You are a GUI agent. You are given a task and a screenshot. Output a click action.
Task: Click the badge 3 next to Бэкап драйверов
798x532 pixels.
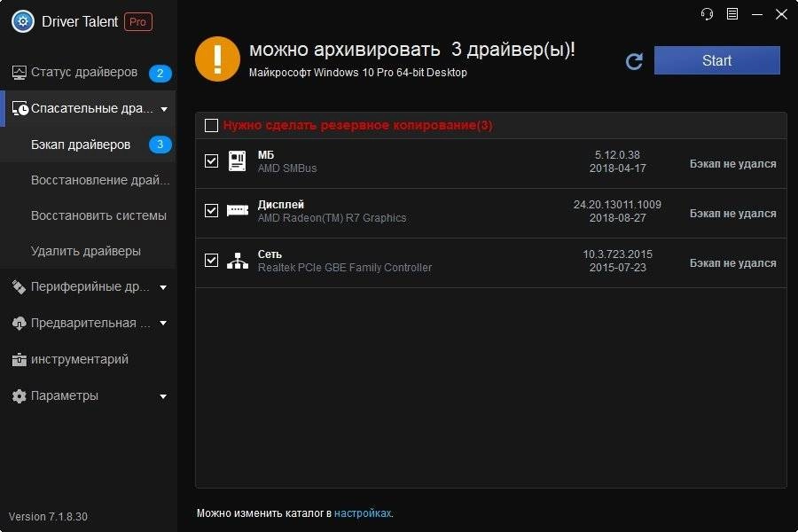pos(160,145)
